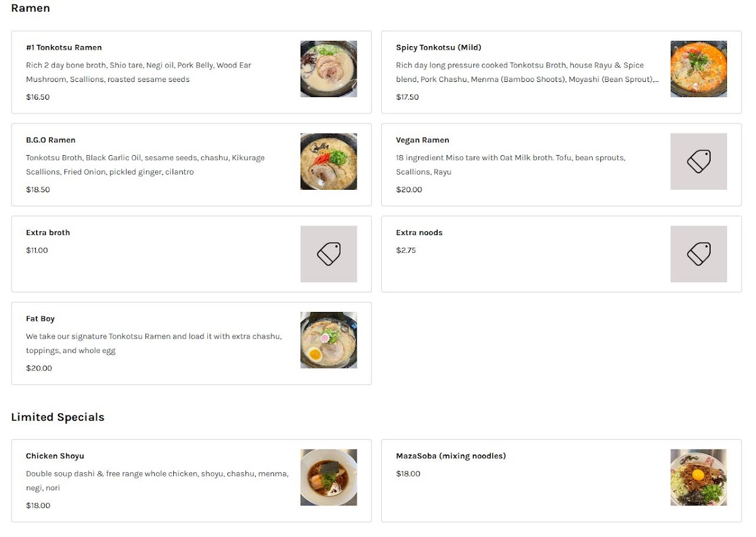Open the Spicy Tonkotsu bowl photo
The image size is (756, 537).
pyautogui.click(x=698, y=69)
